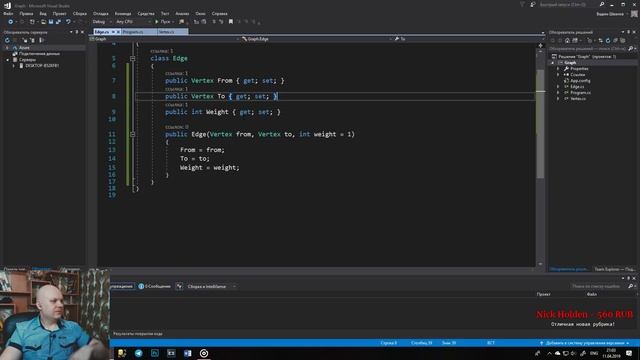Screen dimensions: 640x360
Task: Click Sync with active document icon
Action: click(x=600, y=40)
